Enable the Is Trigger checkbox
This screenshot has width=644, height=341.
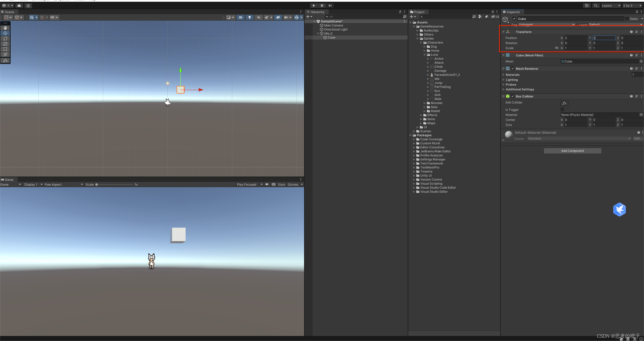(562, 110)
